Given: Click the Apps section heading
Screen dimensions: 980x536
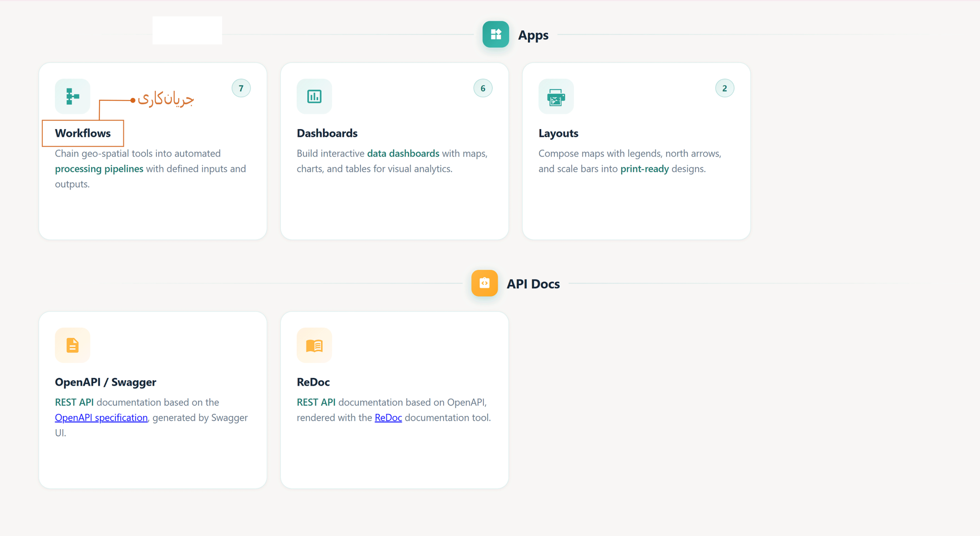Looking at the screenshot, I should 533,35.
